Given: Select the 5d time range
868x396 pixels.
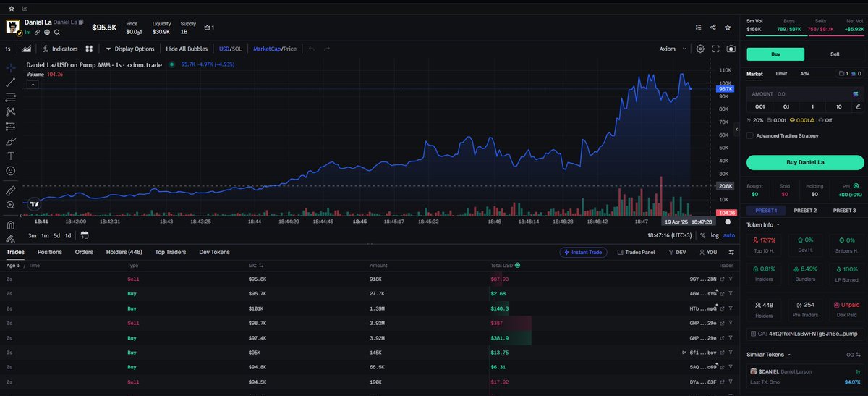Looking at the screenshot, I should 56,235.
